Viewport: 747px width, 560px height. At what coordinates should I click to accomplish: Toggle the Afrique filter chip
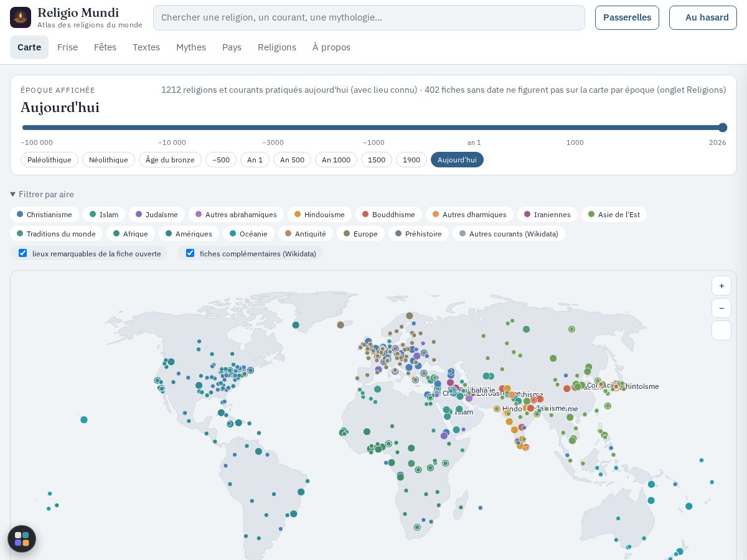click(131, 234)
